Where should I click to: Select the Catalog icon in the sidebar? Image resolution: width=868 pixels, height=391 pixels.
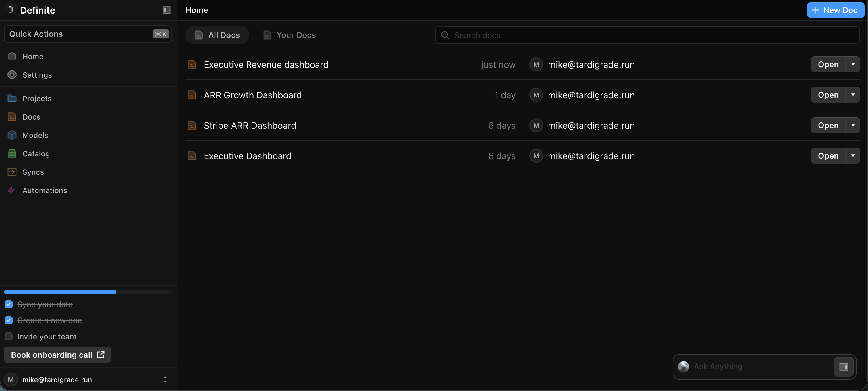[12, 153]
